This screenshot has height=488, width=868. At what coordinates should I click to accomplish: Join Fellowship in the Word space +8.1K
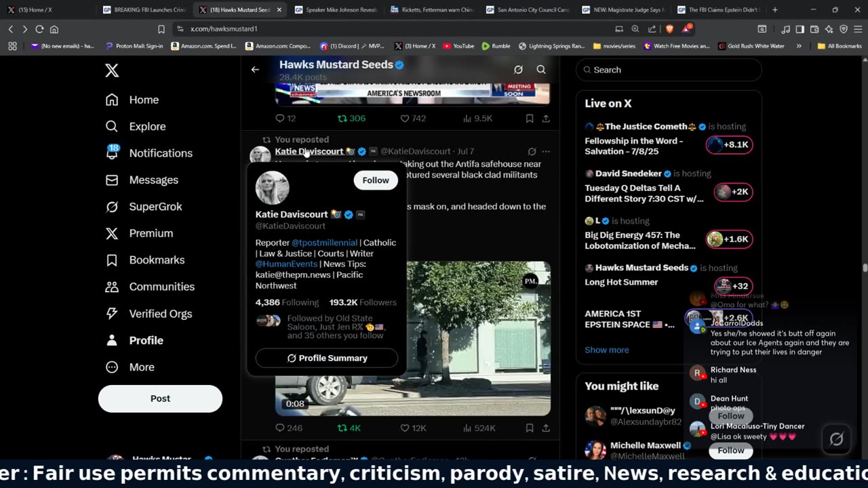pyautogui.click(x=729, y=144)
